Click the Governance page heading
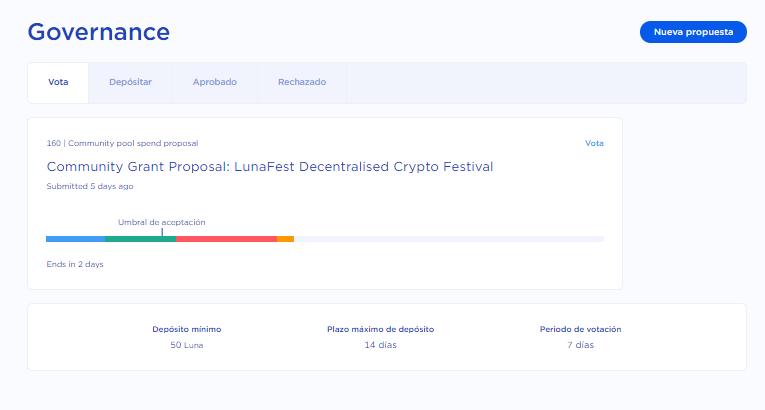 point(98,32)
